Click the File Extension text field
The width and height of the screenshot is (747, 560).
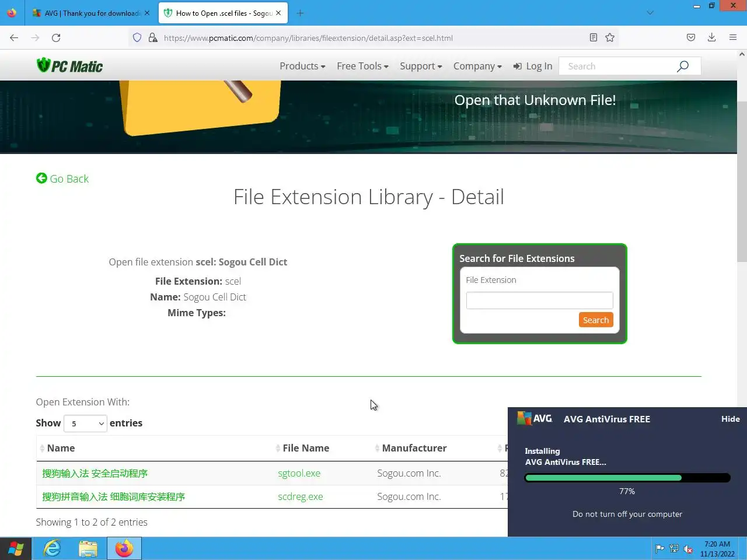[539, 300]
